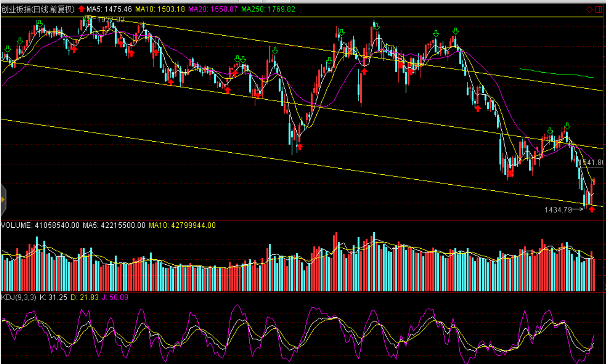Click the magenta MA20: 1558.07 label

tap(213, 9)
